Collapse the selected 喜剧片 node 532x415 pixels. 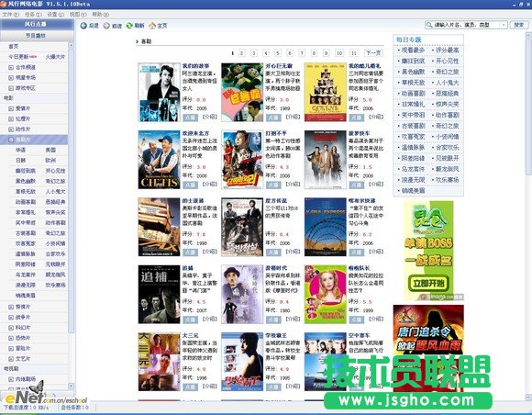coord(11,140)
